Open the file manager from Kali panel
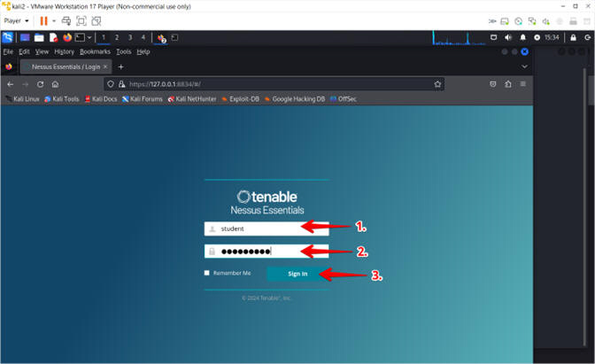This screenshot has height=364, width=595. coord(39,37)
